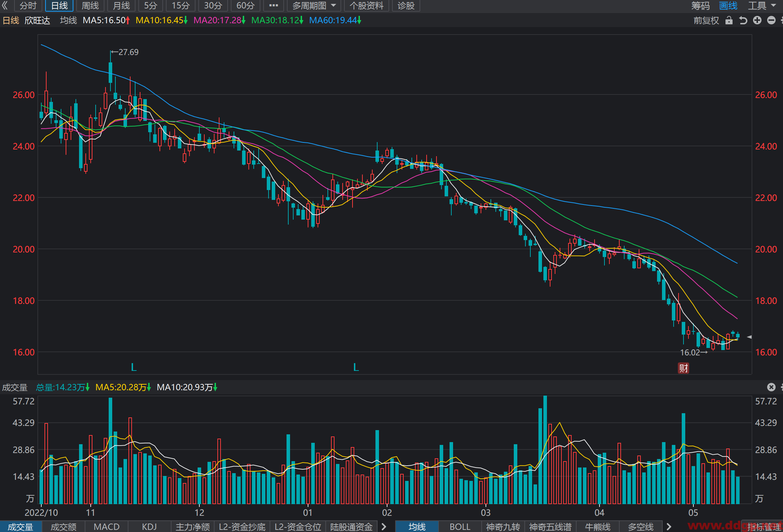Viewport: 783px width, 532px height.
Task: Expand the 多周期图 dropdown
Action: click(314, 6)
